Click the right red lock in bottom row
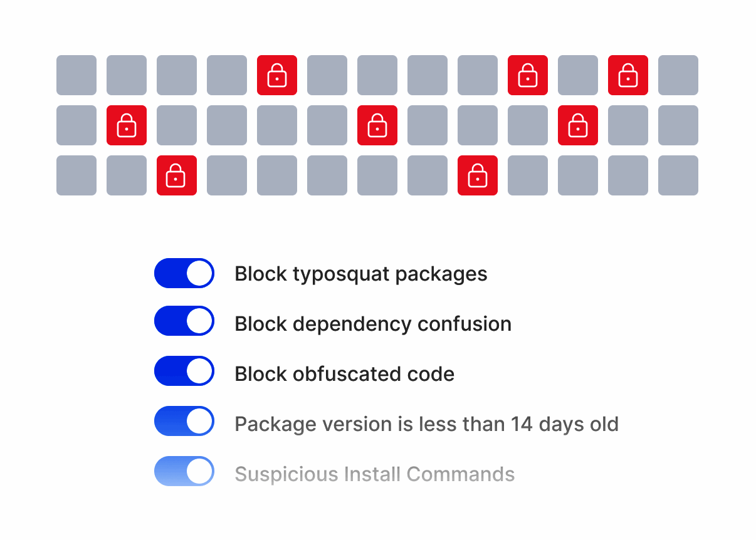This screenshot has height=540, width=756. 478,175
